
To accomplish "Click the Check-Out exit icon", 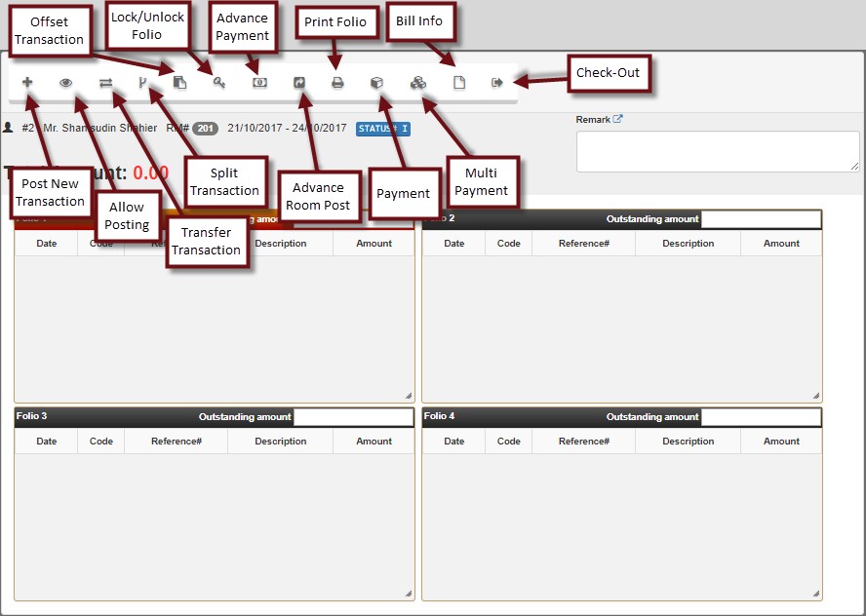I will click(x=497, y=83).
